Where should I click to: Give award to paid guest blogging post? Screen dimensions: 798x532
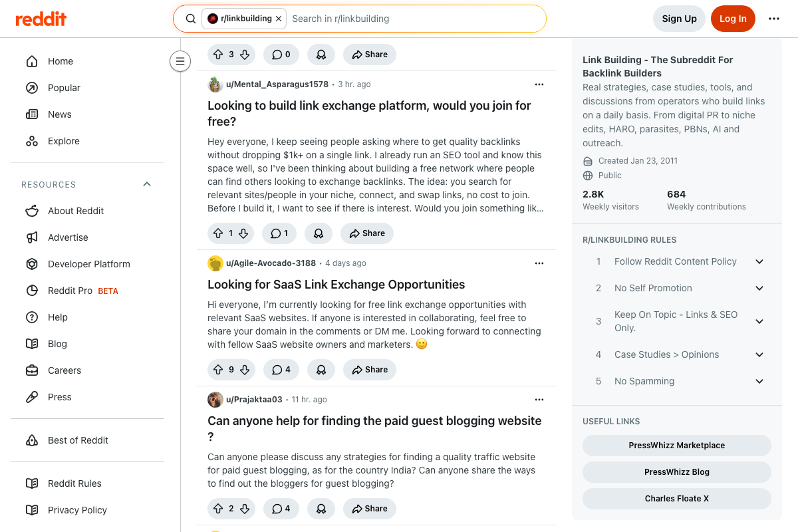point(321,509)
